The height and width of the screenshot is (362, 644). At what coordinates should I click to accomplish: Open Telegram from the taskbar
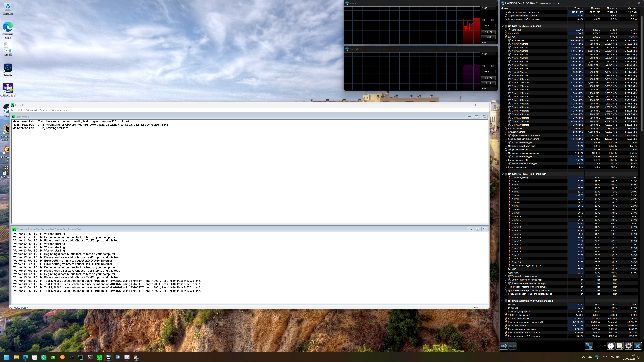[x=117, y=357]
